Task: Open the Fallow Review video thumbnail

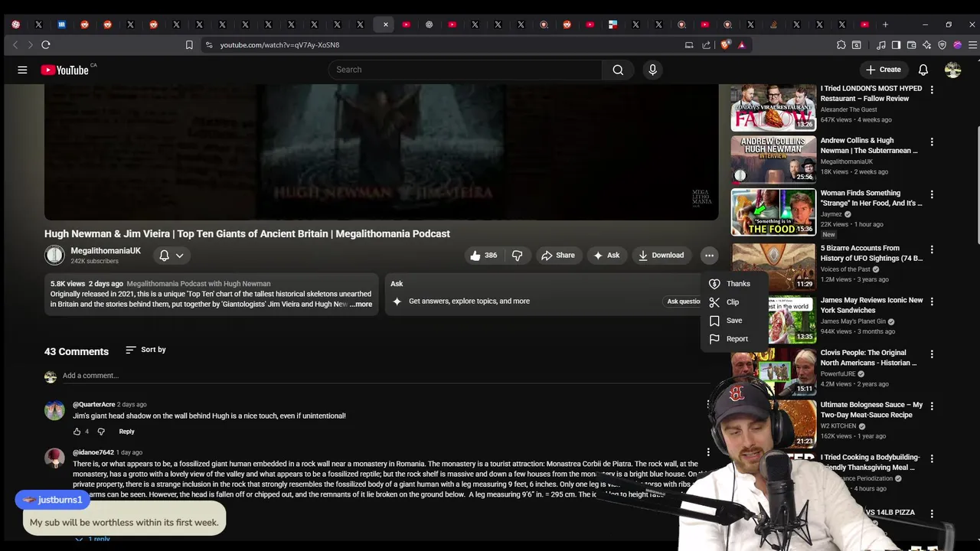Action: coord(773,108)
